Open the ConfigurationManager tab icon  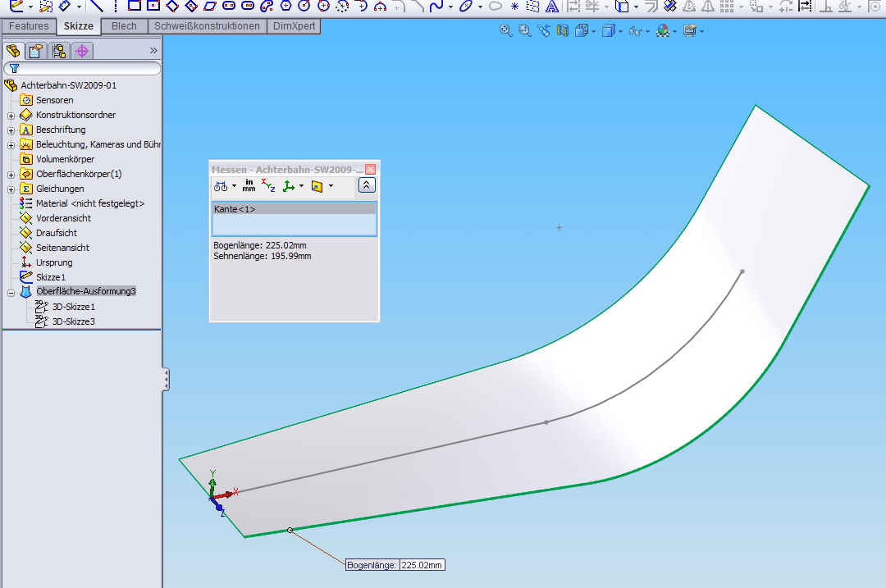59,51
